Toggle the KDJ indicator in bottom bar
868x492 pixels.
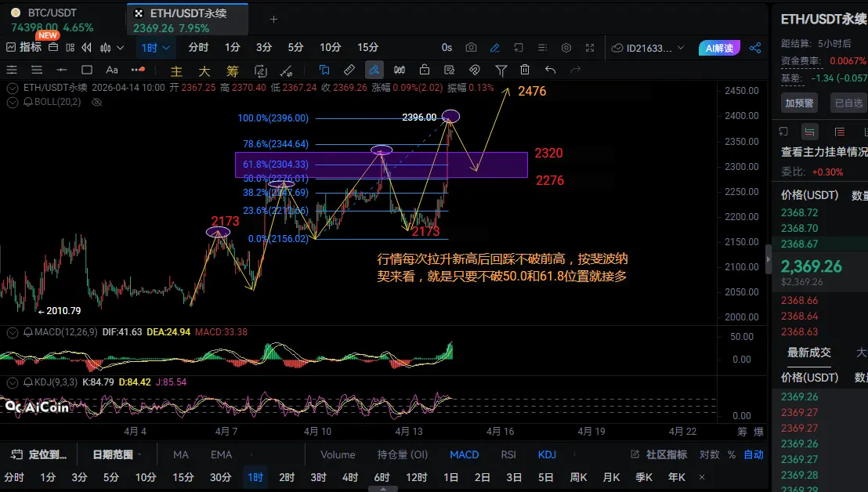pyautogui.click(x=547, y=454)
